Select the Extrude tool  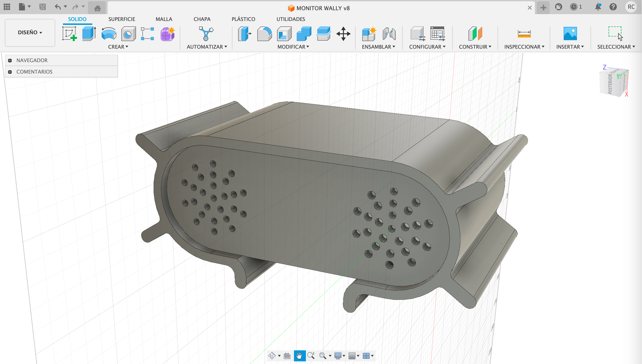[x=89, y=34]
